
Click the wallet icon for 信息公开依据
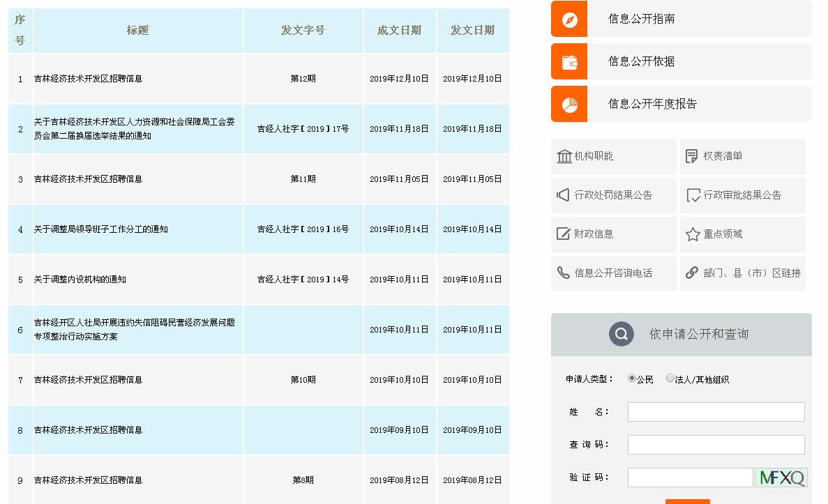pyautogui.click(x=569, y=62)
